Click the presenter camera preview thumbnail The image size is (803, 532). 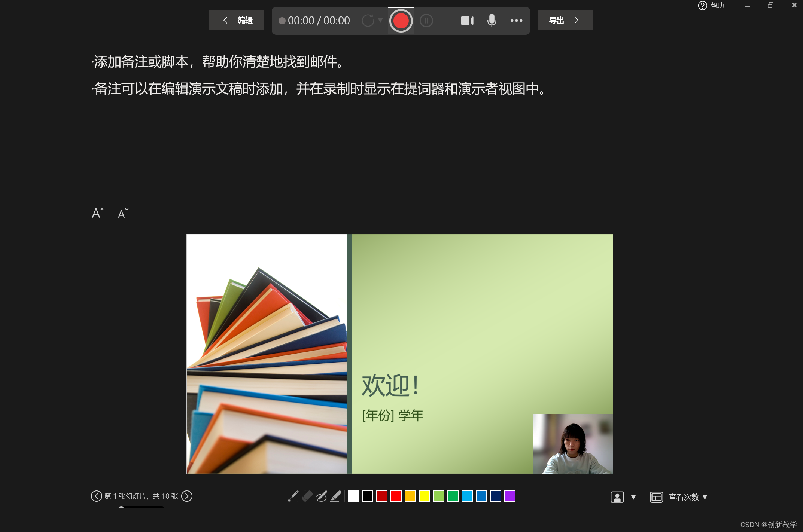tap(573, 444)
